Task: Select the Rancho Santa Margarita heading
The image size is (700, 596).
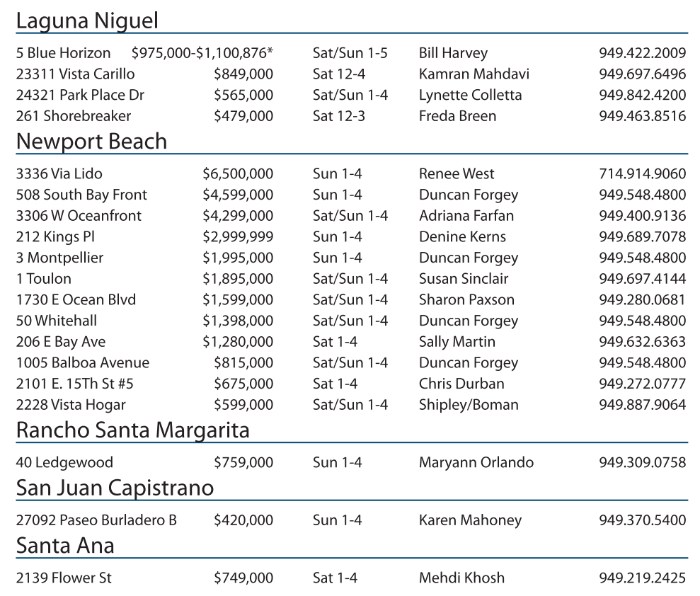Action: click(132, 430)
